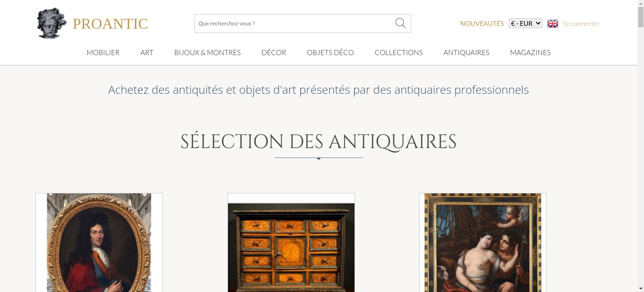Open the OBJETS DÉCO menu
The image size is (644, 292).
click(x=330, y=52)
